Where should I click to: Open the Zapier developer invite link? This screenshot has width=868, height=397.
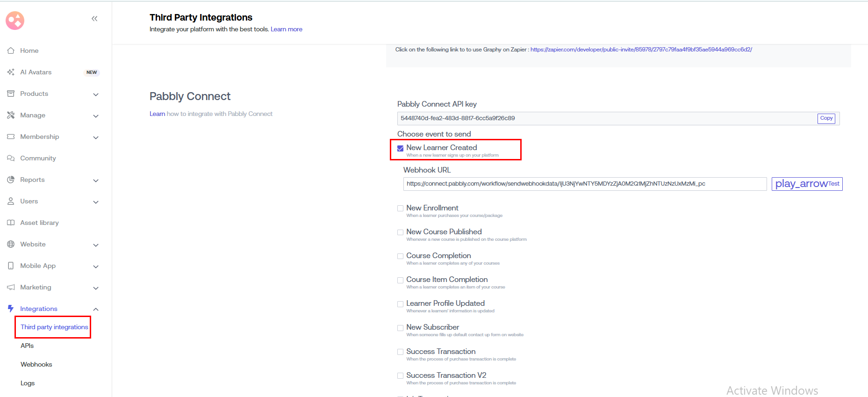[641, 50]
